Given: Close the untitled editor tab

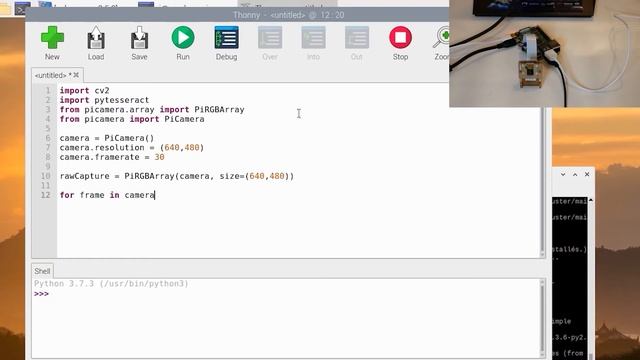Looking at the screenshot, I should point(76,75).
